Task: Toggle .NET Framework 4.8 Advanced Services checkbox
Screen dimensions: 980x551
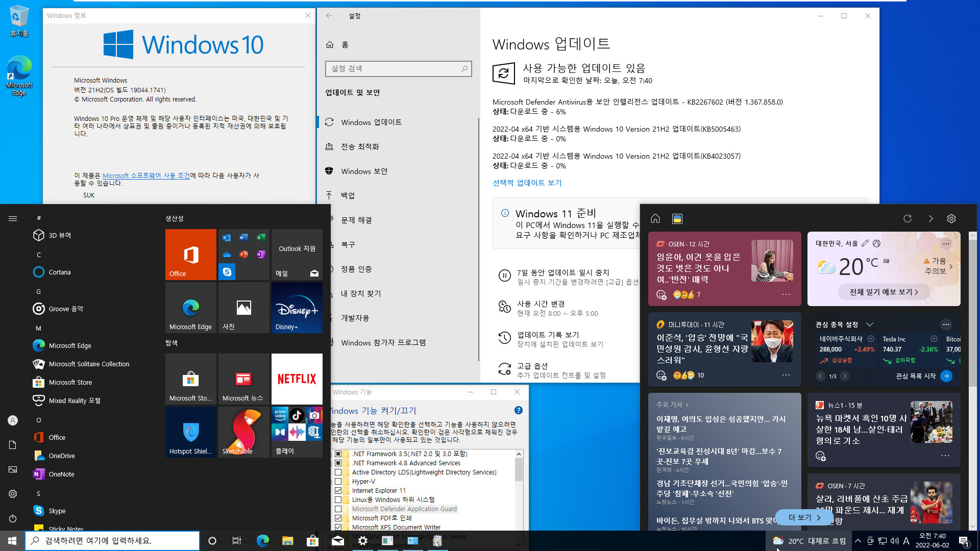Action: click(338, 463)
